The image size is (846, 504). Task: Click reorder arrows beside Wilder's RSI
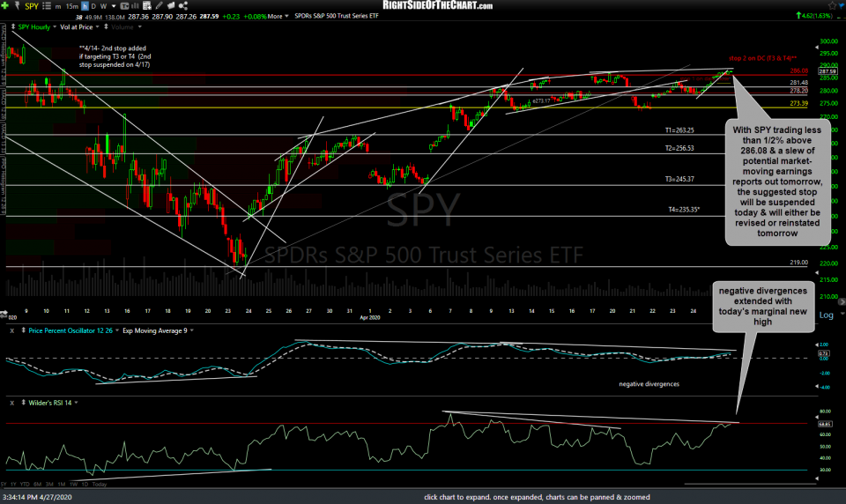coord(23,403)
